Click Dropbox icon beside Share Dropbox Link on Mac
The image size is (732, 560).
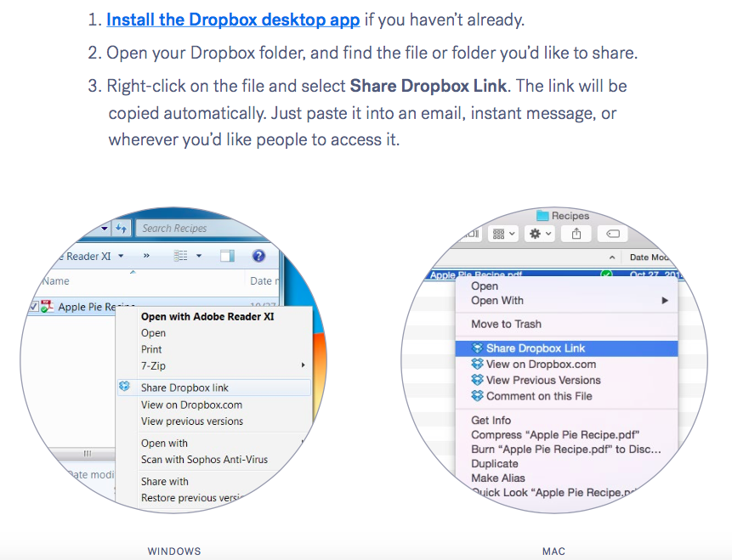click(477, 348)
